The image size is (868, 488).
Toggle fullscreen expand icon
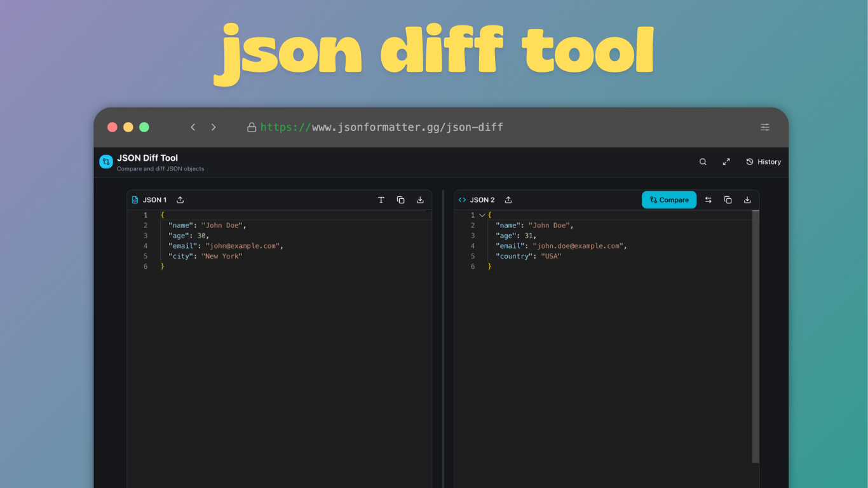point(726,162)
